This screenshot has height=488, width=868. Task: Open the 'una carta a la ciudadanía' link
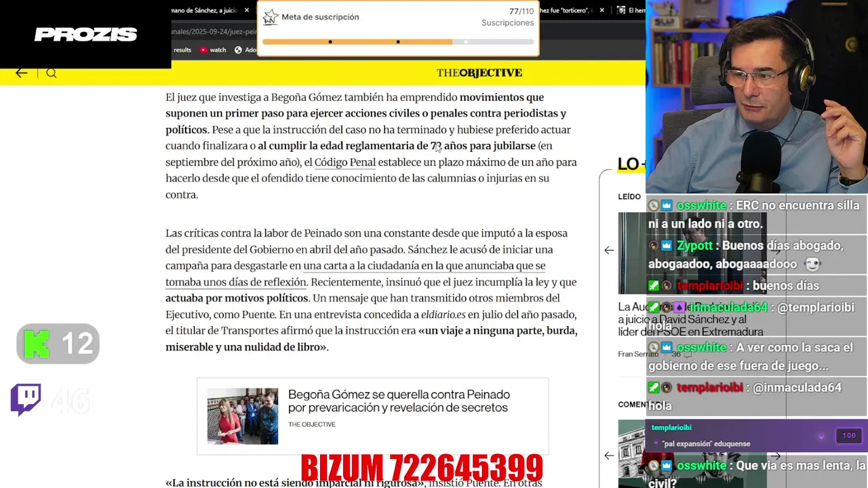[424, 266]
